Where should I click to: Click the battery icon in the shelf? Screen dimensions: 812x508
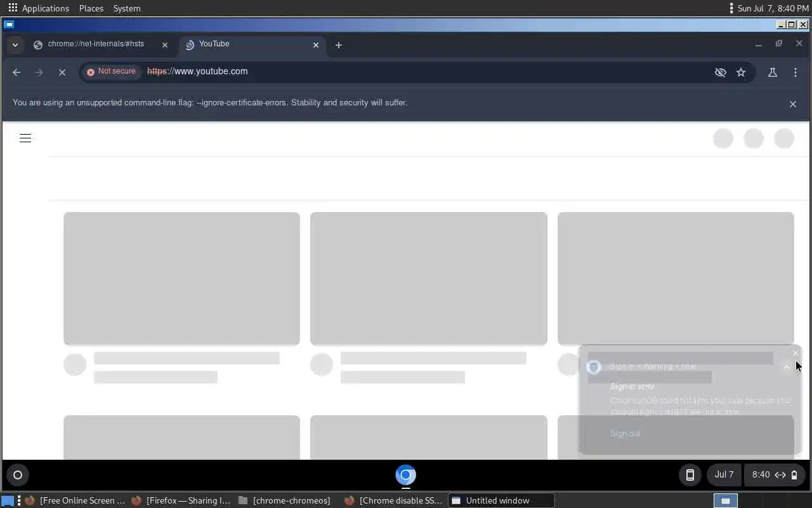(x=794, y=475)
